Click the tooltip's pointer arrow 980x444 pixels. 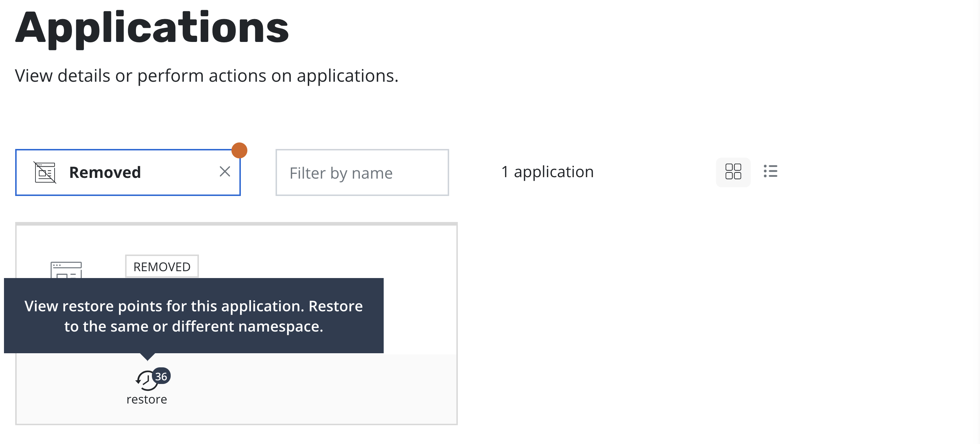(x=148, y=357)
